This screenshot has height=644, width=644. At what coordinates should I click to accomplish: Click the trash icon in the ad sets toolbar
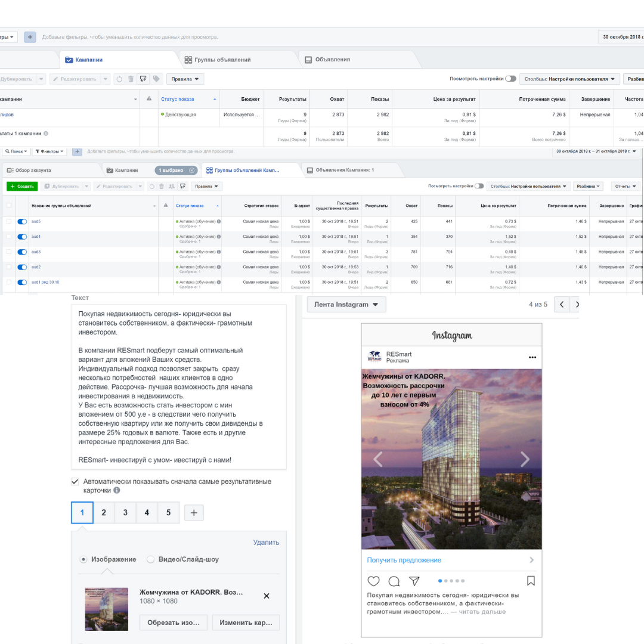click(162, 187)
